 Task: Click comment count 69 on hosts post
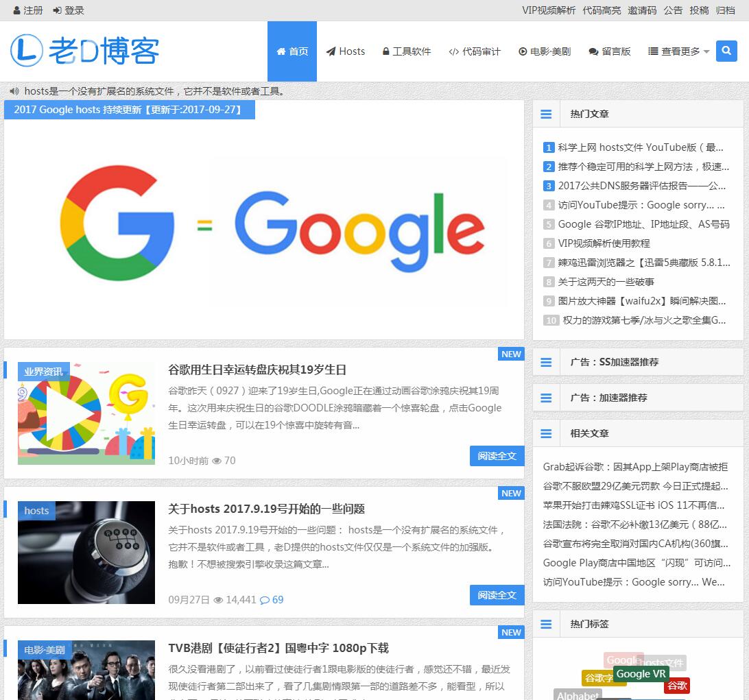pyautogui.click(x=272, y=600)
